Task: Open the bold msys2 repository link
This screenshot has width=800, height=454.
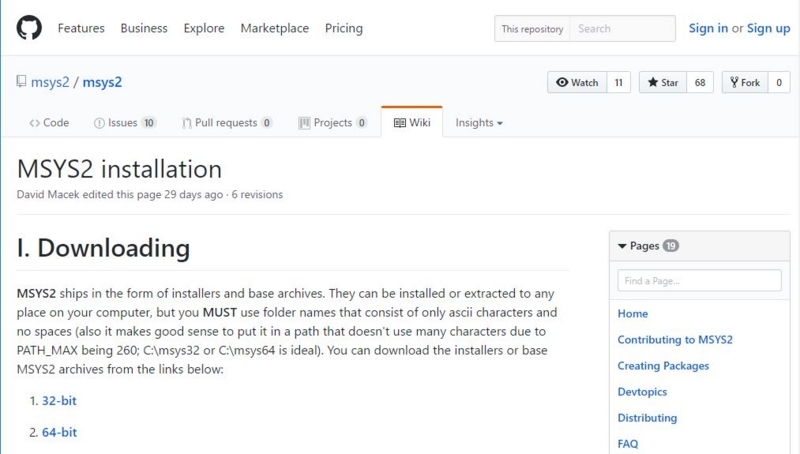Action: 102,82
